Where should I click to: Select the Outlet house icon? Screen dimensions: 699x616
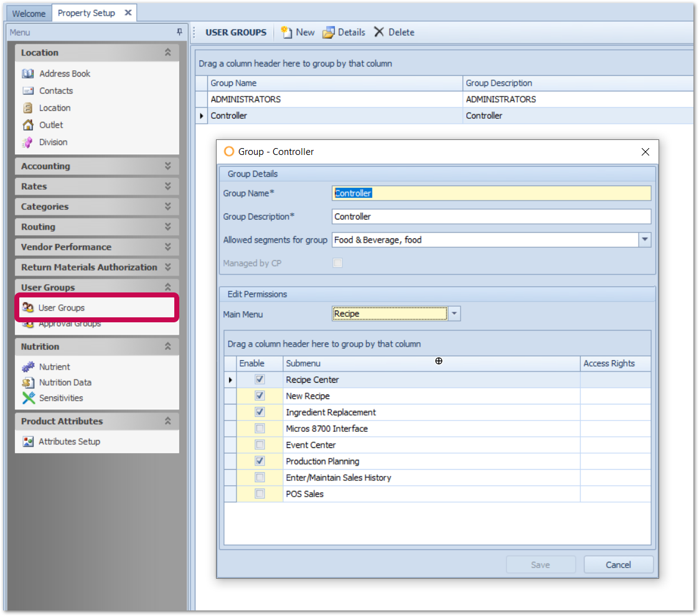(x=28, y=125)
